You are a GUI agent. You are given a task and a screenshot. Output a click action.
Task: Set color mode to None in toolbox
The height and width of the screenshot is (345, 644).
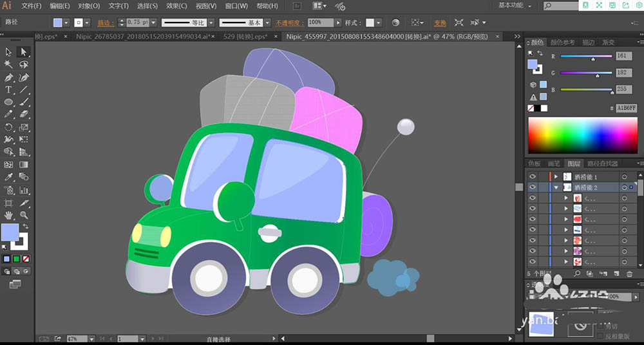pyautogui.click(x=26, y=259)
